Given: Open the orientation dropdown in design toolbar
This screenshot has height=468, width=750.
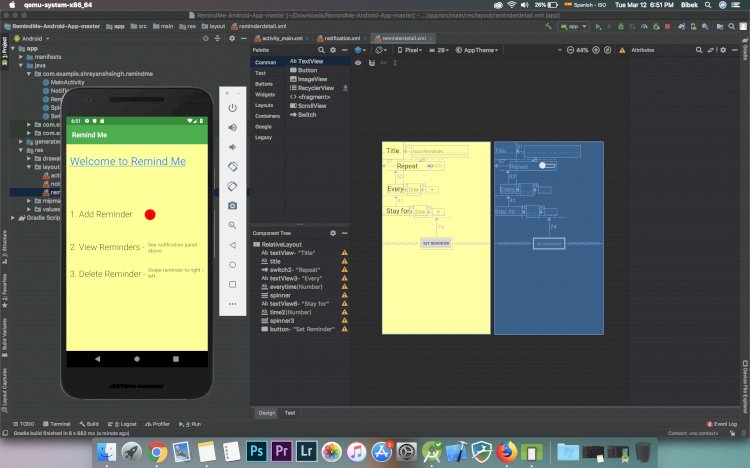Looking at the screenshot, I should click(381, 50).
